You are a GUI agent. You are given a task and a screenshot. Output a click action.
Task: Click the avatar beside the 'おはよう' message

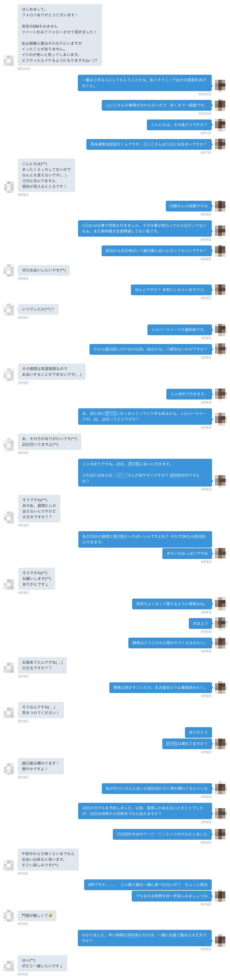(220, 623)
